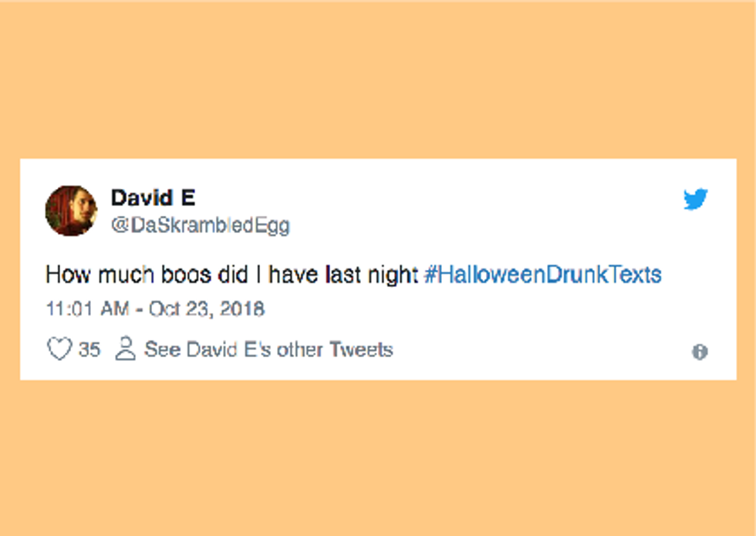Click the words "did I have"

pos(272,275)
